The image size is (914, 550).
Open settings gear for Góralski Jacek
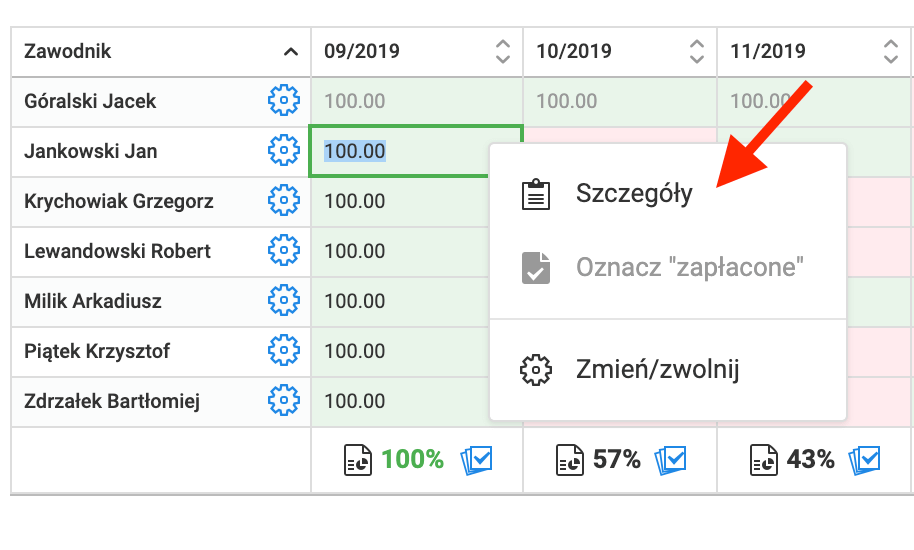tap(284, 101)
